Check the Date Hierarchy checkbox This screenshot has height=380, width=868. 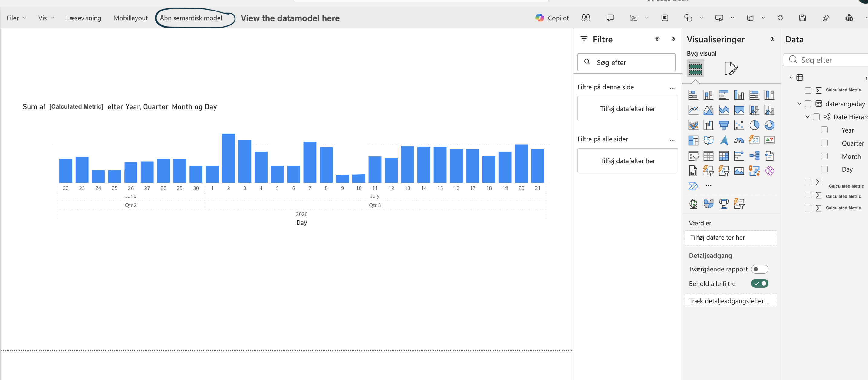coord(816,117)
